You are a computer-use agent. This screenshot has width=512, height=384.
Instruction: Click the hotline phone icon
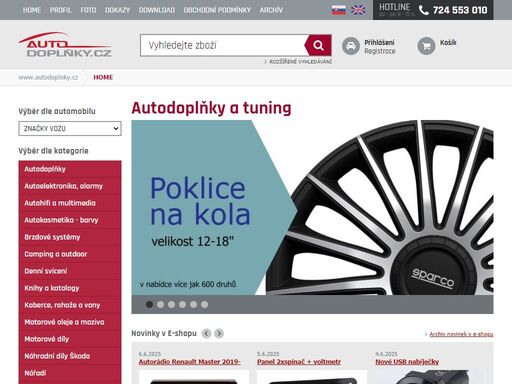424,10
